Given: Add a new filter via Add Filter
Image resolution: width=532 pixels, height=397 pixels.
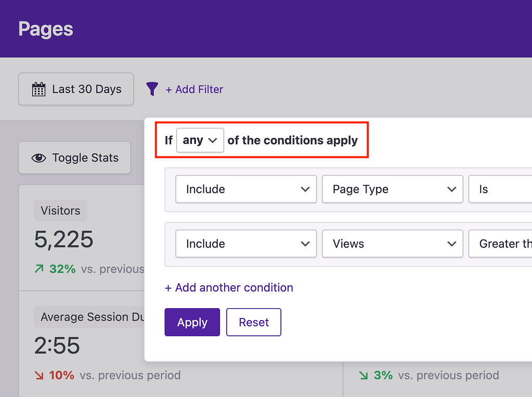Looking at the screenshot, I should [194, 89].
